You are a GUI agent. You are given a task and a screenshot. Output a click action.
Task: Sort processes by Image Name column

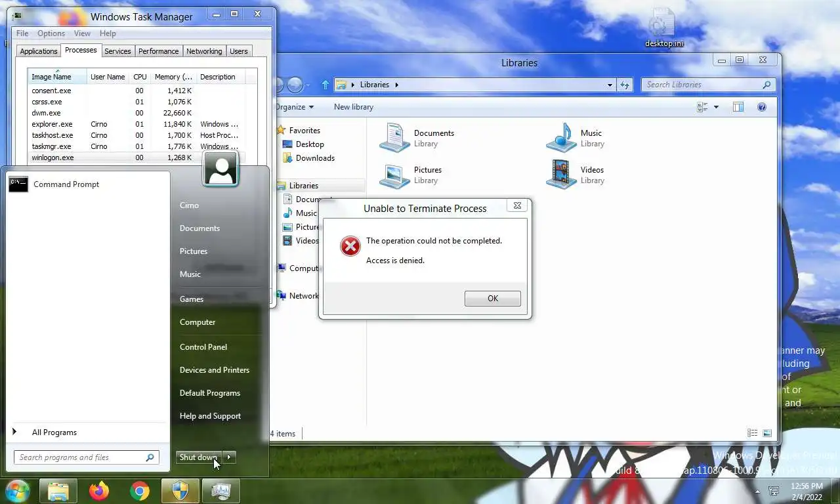click(58, 77)
